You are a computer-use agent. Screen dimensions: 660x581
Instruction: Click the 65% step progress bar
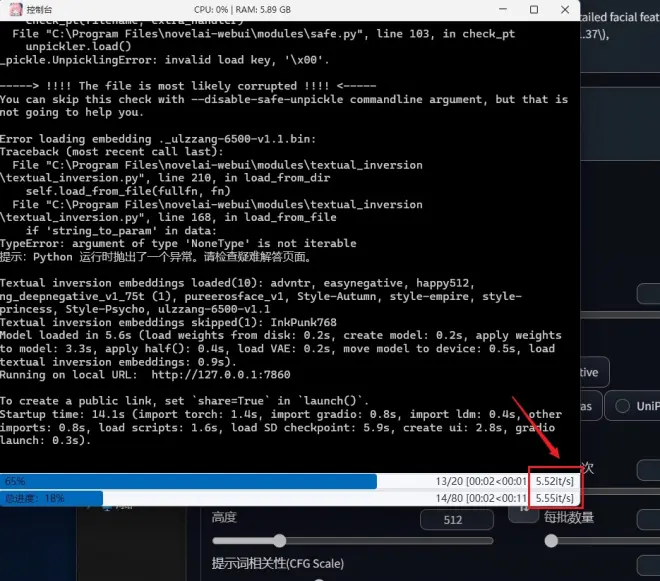188,481
